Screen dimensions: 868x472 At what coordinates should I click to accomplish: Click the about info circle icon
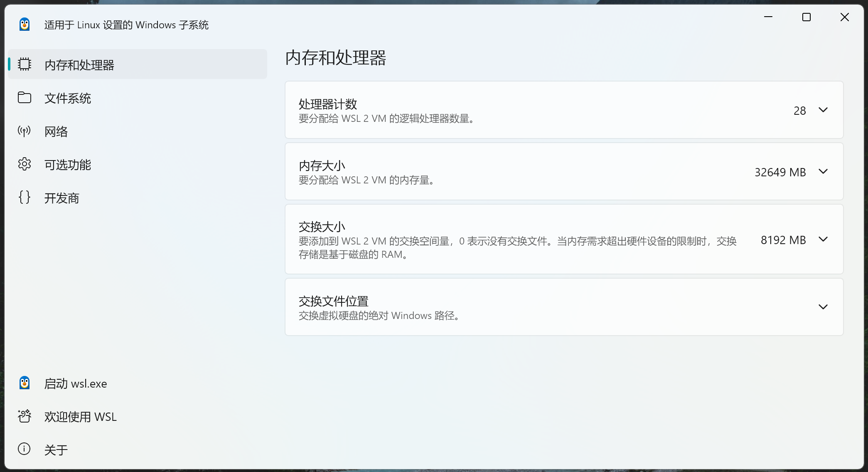click(x=25, y=449)
